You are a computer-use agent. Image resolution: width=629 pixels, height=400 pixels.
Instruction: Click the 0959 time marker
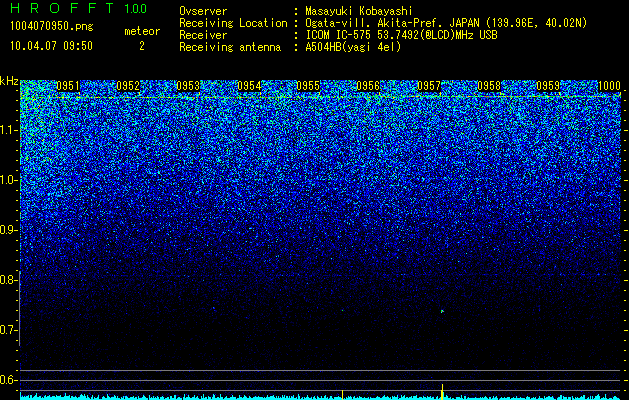548,86
